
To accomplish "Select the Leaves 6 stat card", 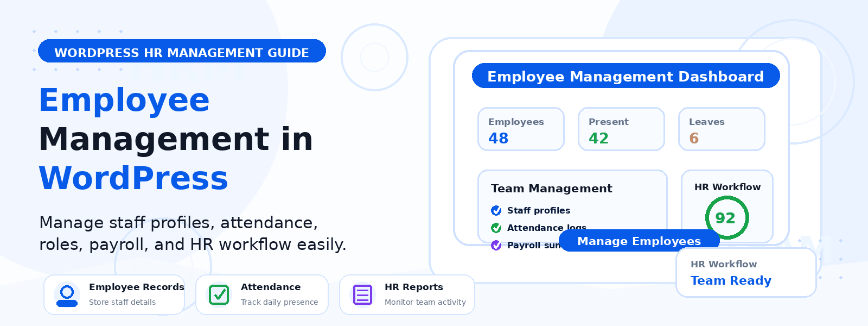I will 722,129.
